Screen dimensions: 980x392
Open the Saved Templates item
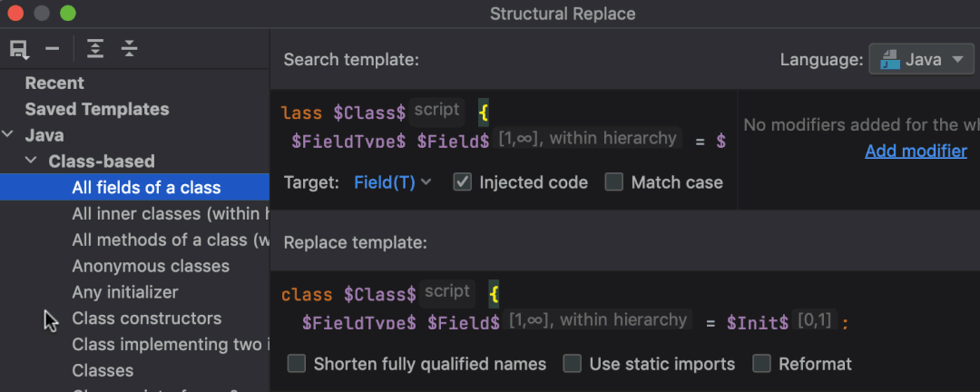(97, 109)
